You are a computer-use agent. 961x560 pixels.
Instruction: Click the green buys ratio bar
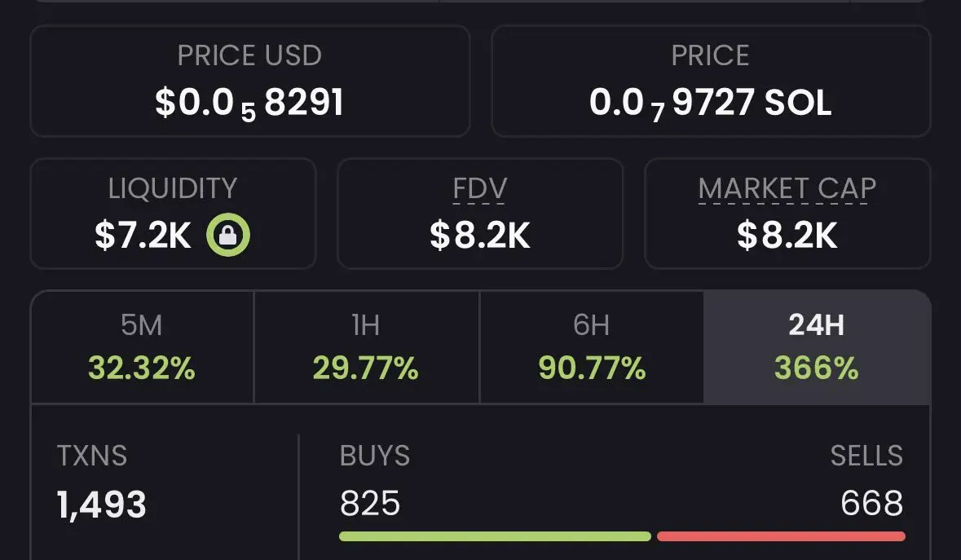(x=495, y=536)
